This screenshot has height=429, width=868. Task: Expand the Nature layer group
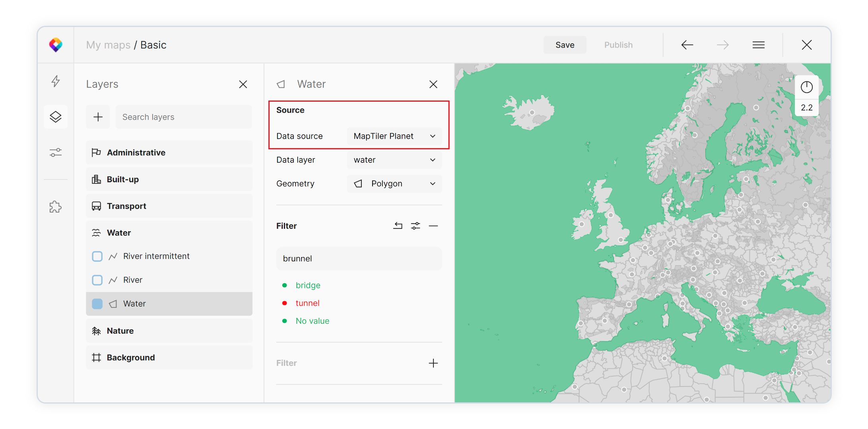(169, 331)
